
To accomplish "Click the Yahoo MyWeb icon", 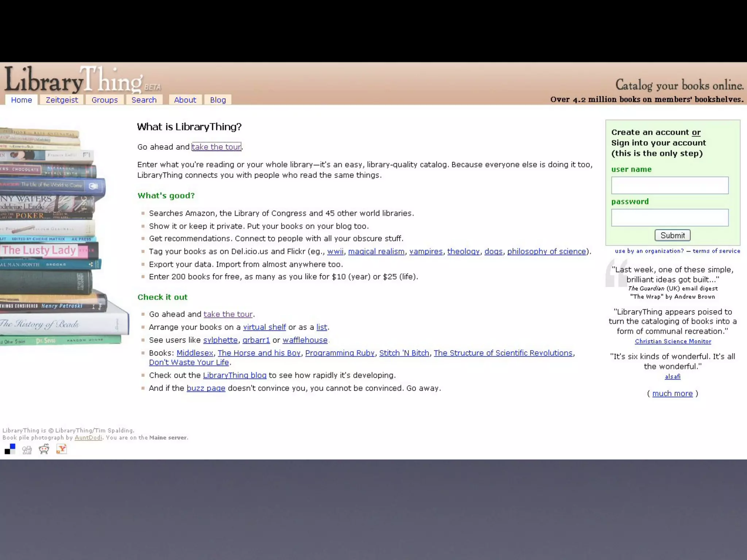I will click(x=62, y=449).
